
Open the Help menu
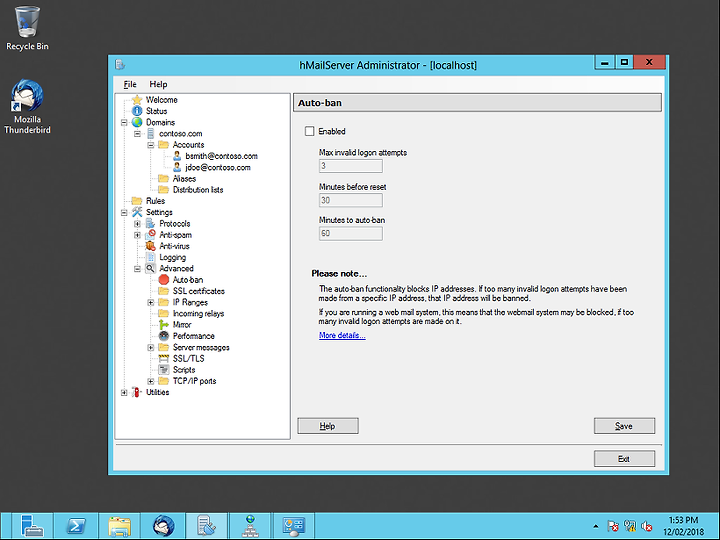click(x=158, y=84)
